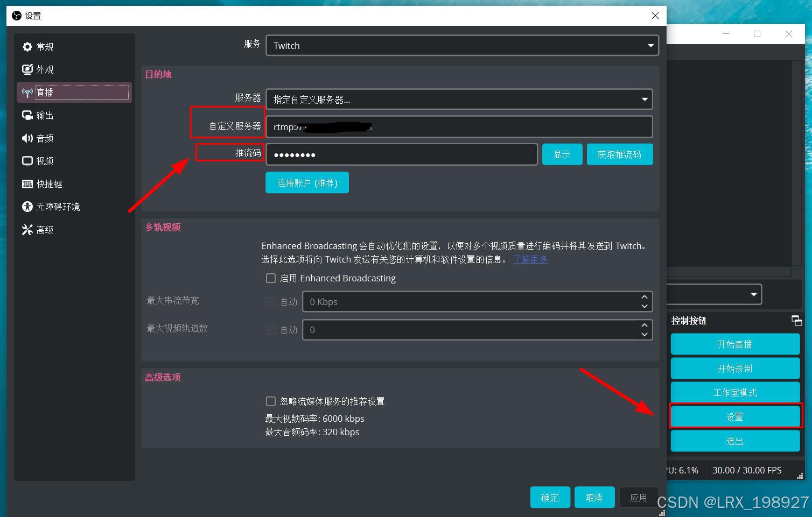The image size is (812, 517).
Task: Click the 推流码 password field
Action: [402, 154]
